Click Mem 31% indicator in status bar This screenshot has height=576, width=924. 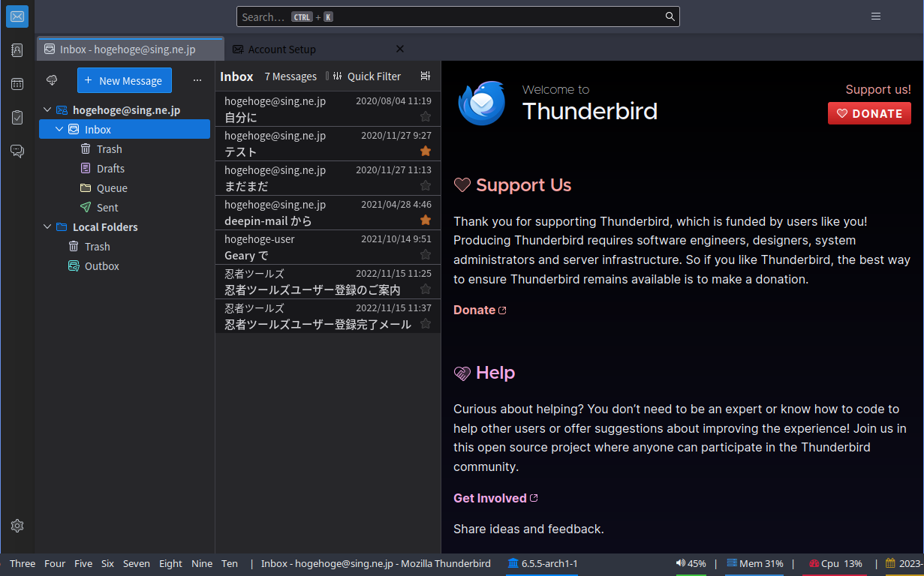[754, 563]
